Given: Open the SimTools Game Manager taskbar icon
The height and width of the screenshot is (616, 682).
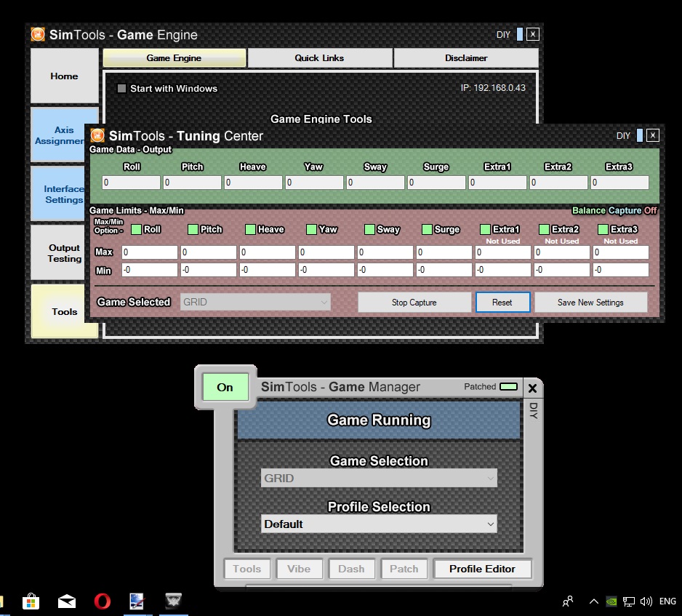Looking at the screenshot, I should [174, 601].
